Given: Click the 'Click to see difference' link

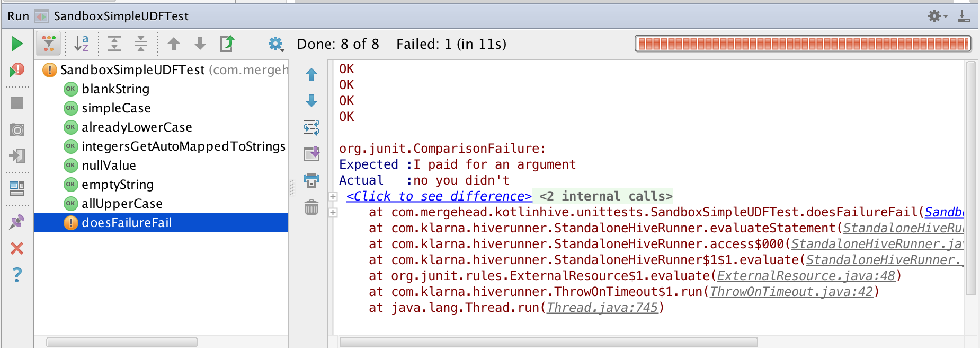Looking at the screenshot, I should pyautogui.click(x=439, y=196).
